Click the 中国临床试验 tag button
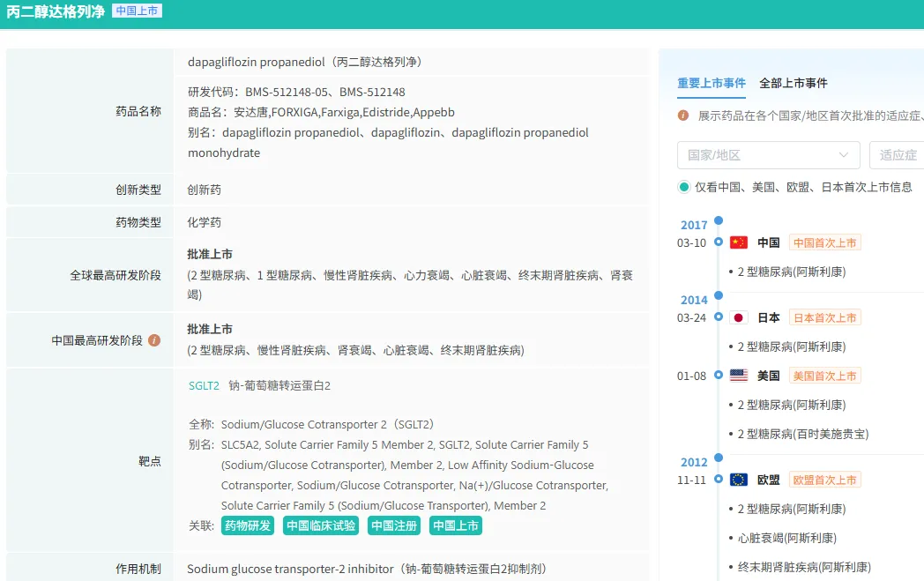924x581 pixels. [x=321, y=525]
